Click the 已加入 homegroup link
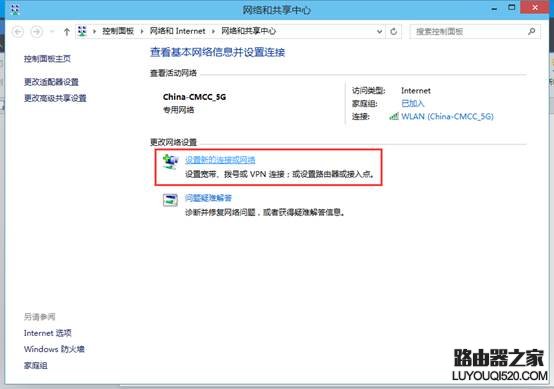The width and height of the screenshot is (554, 389). [412, 104]
